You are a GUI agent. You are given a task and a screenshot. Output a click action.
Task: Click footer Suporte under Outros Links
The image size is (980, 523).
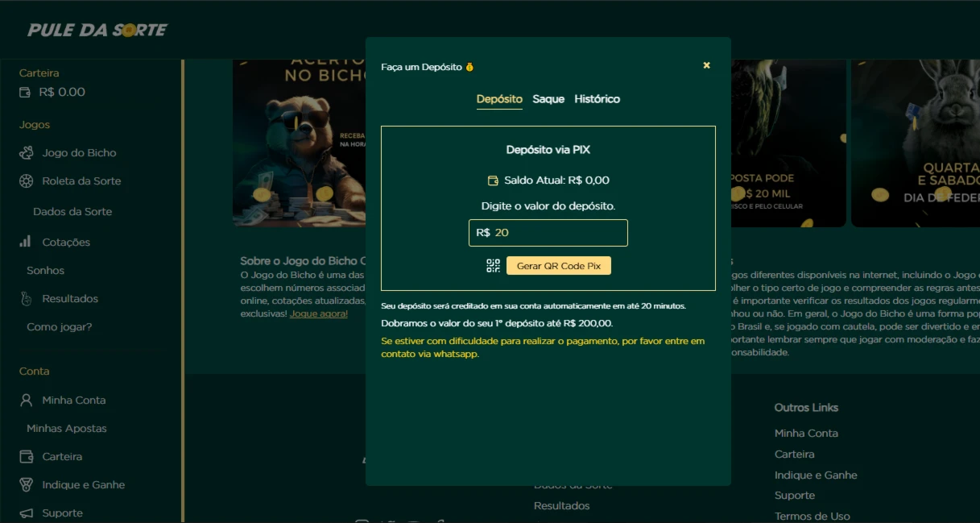795,495
